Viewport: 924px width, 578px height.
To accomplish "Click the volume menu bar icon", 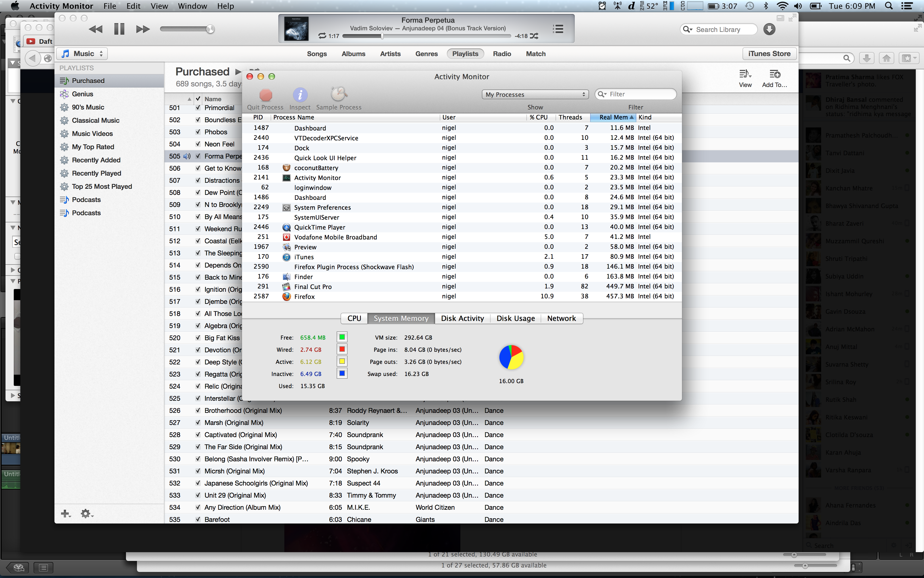I will [x=798, y=6].
